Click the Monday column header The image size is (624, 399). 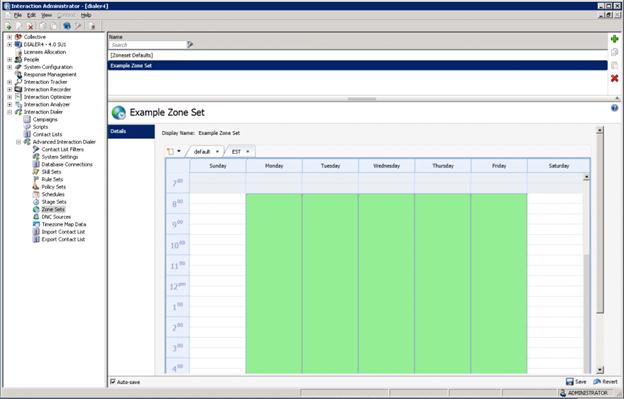tap(274, 165)
